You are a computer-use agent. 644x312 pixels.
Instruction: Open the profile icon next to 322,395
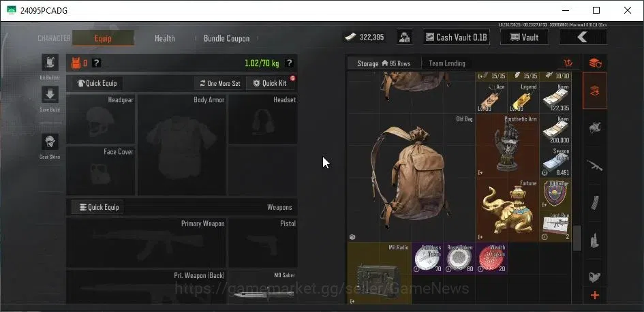[405, 37]
